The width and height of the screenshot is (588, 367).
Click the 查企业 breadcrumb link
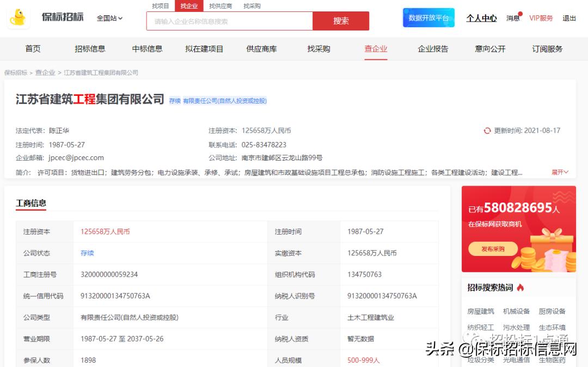pyautogui.click(x=45, y=72)
